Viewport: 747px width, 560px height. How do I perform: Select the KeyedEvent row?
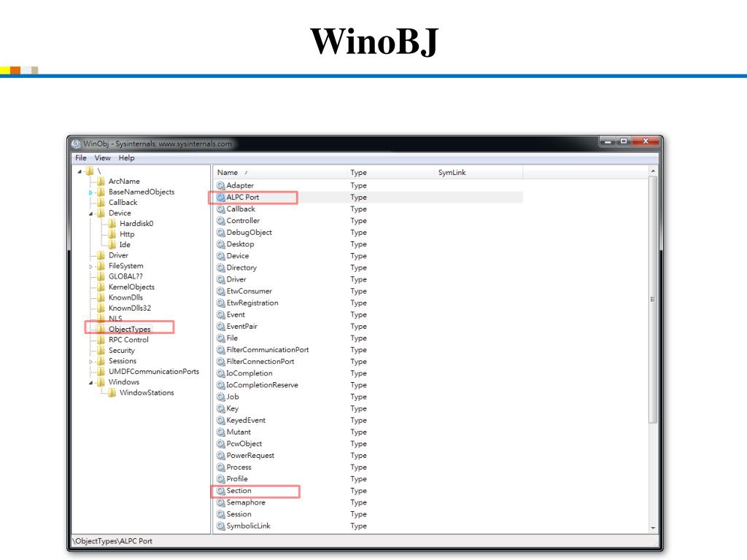tap(368, 421)
